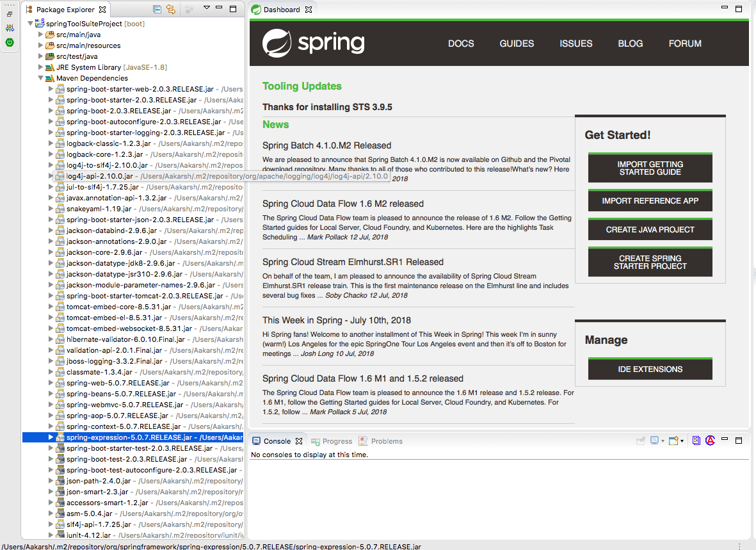Click the Open Console icon
Image resolution: width=756 pixels, height=550 pixels.
click(x=673, y=441)
